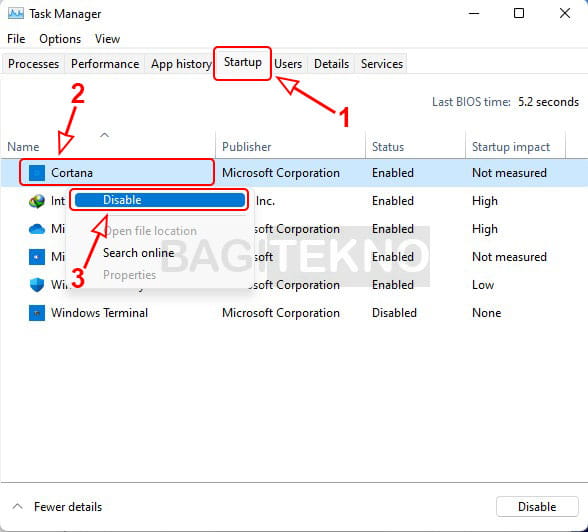Select the Startup tab

pyautogui.click(x=243, y=62)
